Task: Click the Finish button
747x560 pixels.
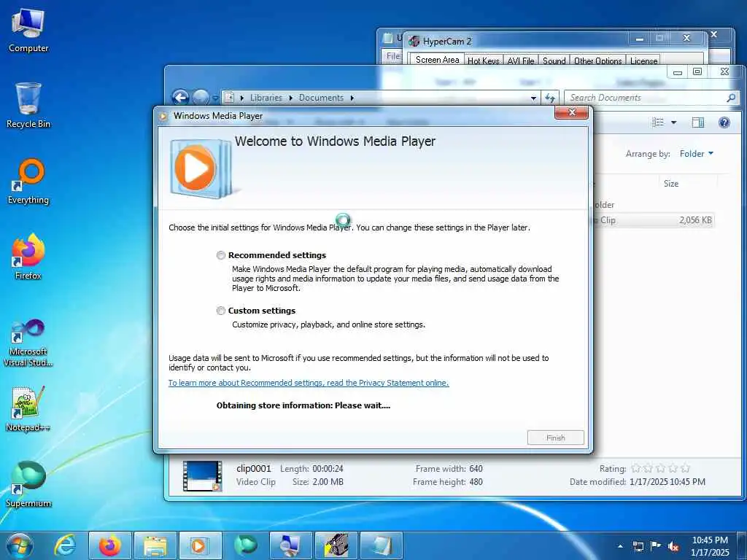Action: tap(555, 437)
